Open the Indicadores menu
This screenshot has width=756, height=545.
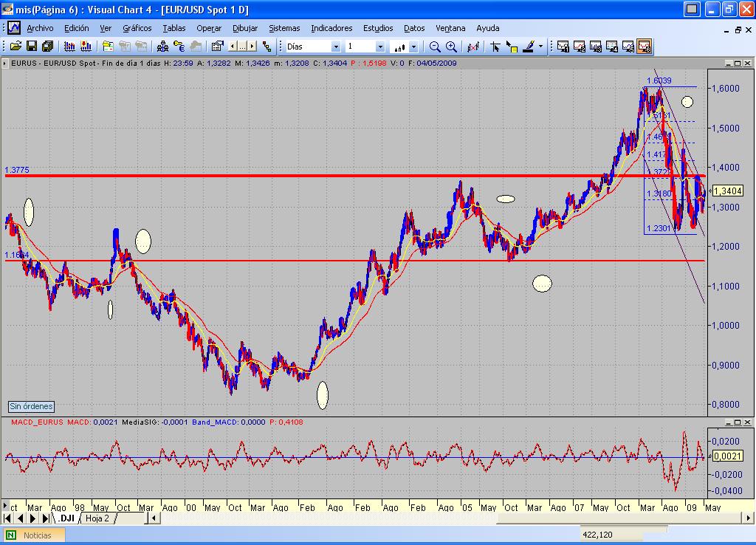pyautogui.click(x=331, y=28)
